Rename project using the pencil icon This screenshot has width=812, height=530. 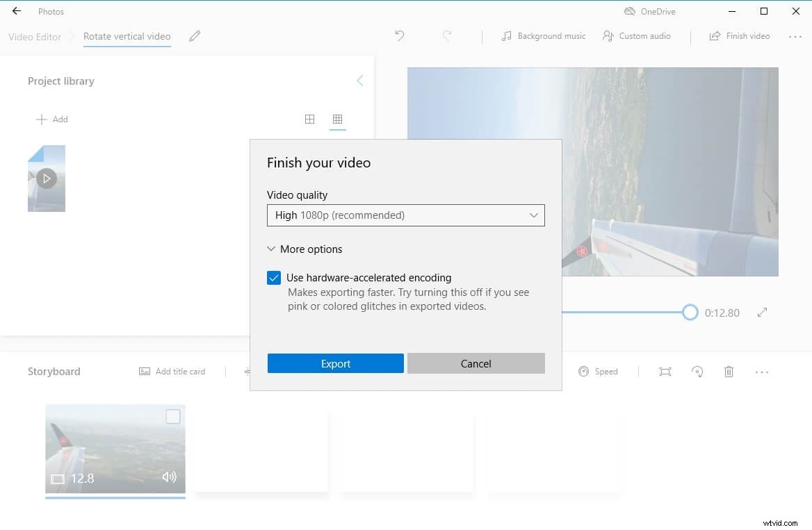coord(194,35)
